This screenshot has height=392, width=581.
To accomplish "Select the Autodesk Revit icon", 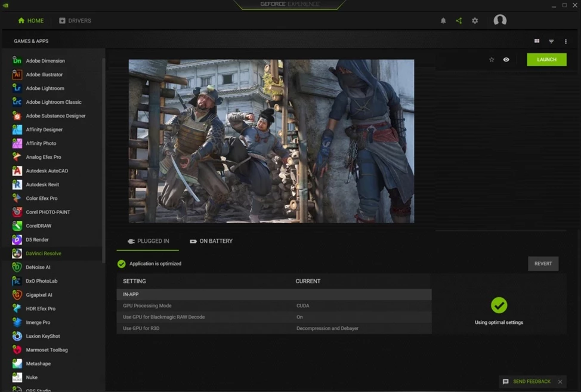I will click(x=17, y=184).
